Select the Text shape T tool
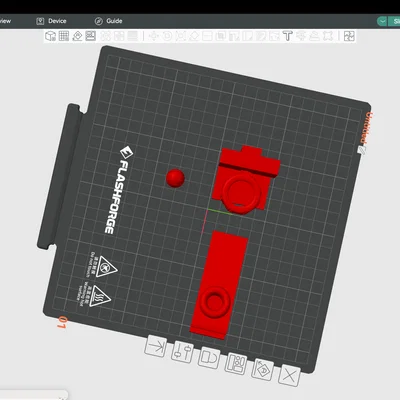400x400 pixels. (x=287, y=36)
